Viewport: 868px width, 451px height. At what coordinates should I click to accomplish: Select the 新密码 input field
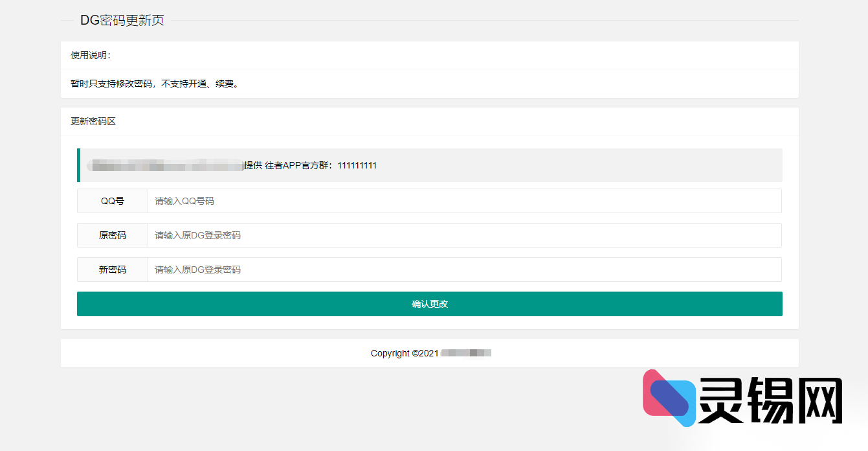tap(464, 270)
